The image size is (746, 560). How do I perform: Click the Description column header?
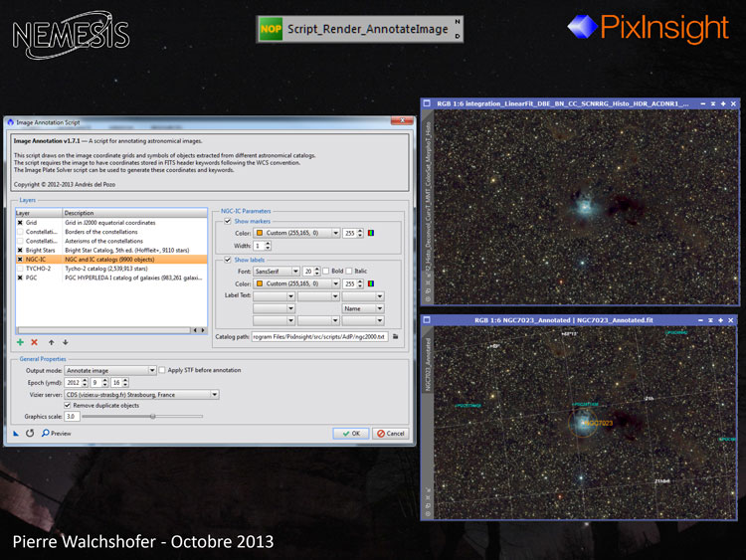tap(134, 213)
